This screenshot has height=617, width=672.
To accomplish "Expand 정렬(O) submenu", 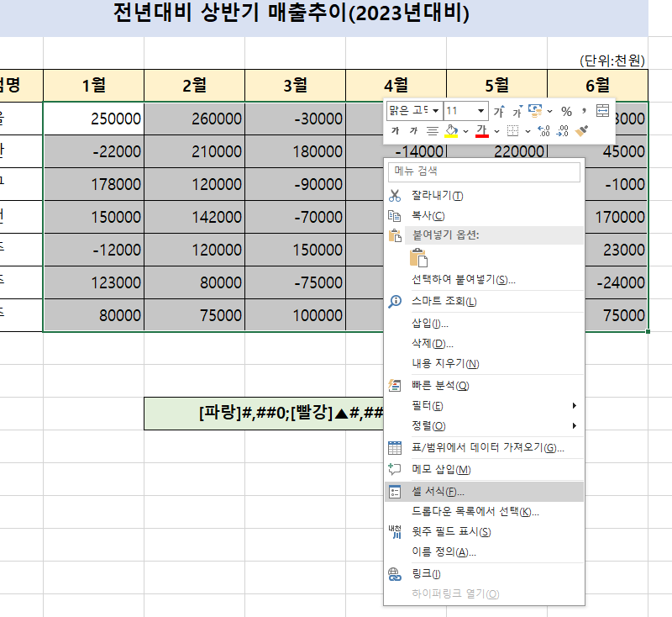I will 485,426.
